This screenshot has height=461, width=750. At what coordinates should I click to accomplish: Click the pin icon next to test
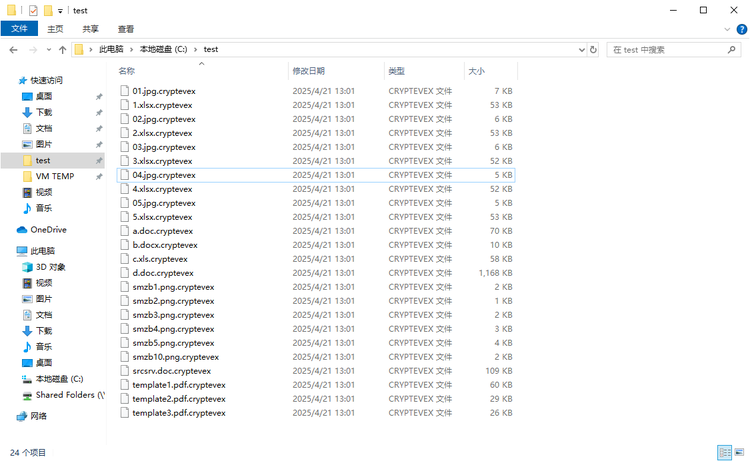click(x=99, y=161)
